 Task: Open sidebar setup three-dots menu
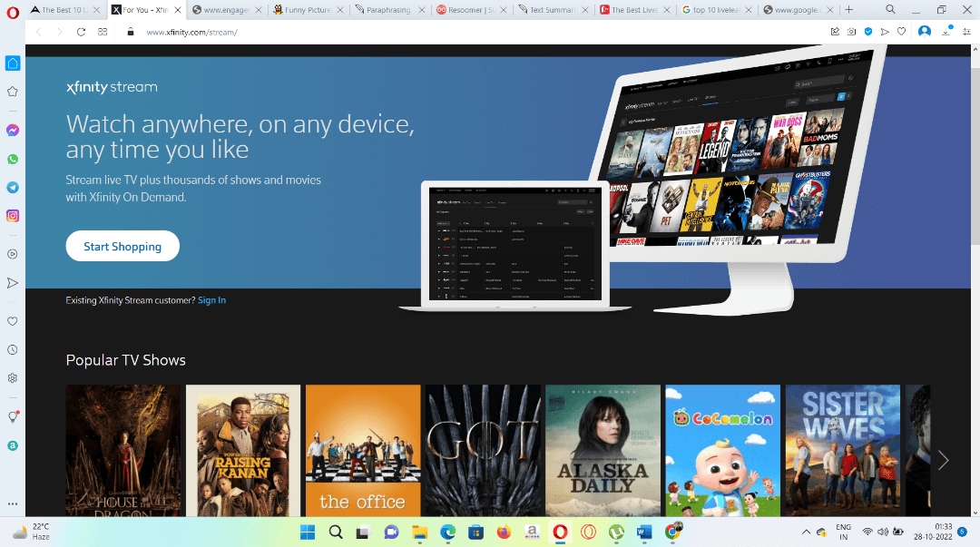(x=13, y=503)
